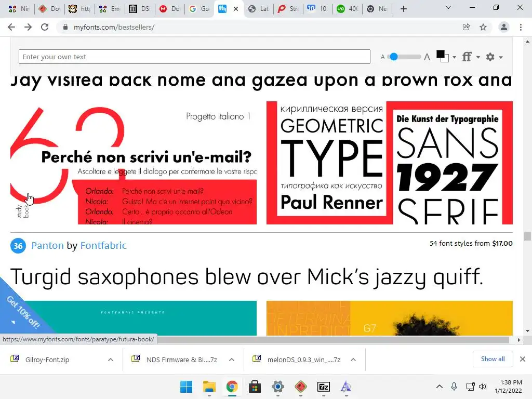The image size is (532, 399).
Task: Click the small A size label
Action: click(x=382, y=57)
